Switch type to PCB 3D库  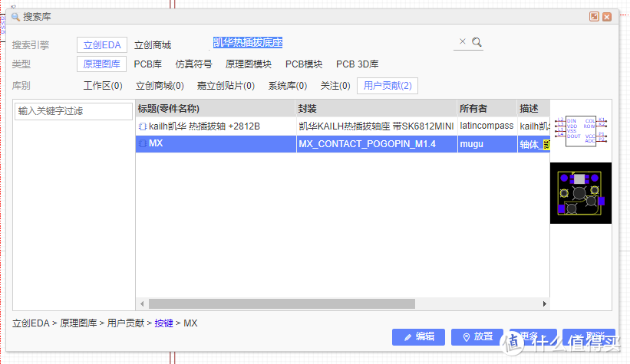(357, 64)
